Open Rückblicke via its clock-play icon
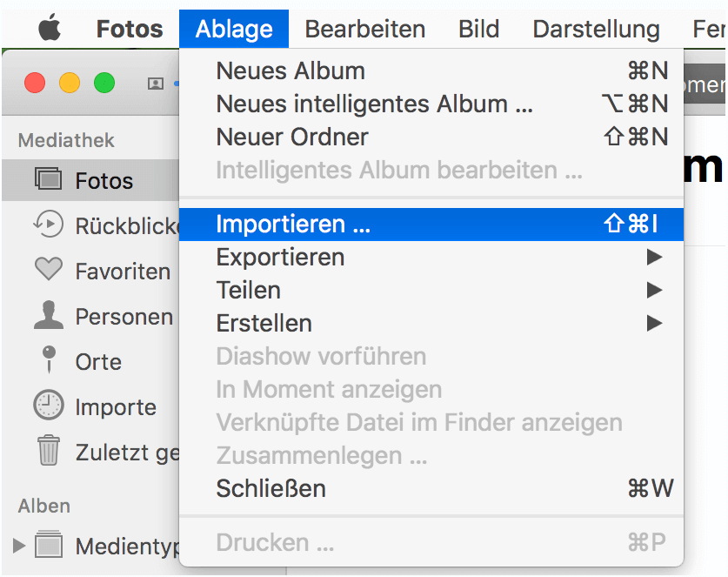The image size is (728, 577). 49,225
